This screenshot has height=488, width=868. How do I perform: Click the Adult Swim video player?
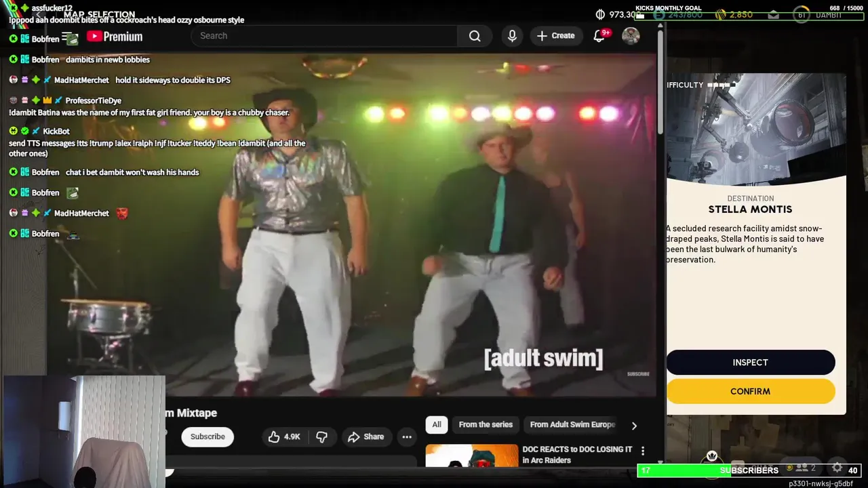tap(351, 224)
